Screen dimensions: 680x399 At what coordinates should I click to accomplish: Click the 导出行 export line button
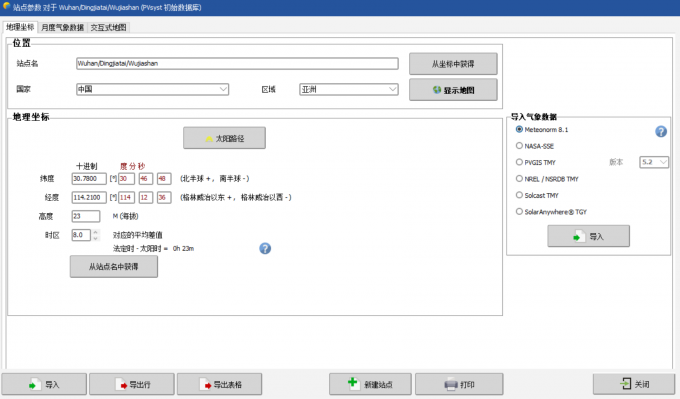click(x=132, y=384)
